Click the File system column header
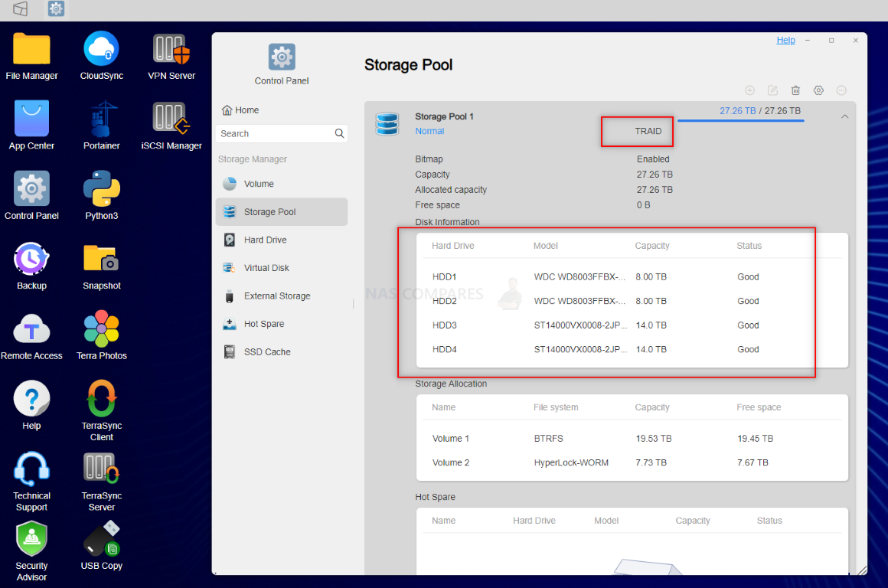 coord(556,407)
